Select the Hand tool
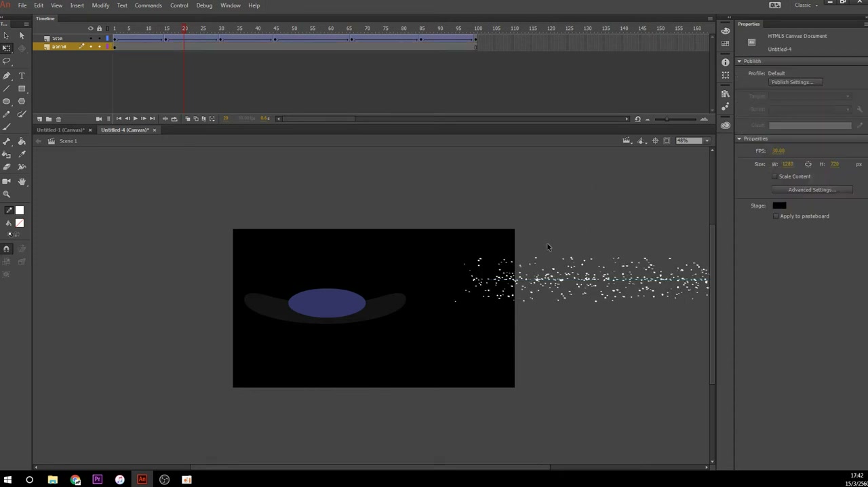The height and width of the screenshot is (487, 868). click(22, 181)
